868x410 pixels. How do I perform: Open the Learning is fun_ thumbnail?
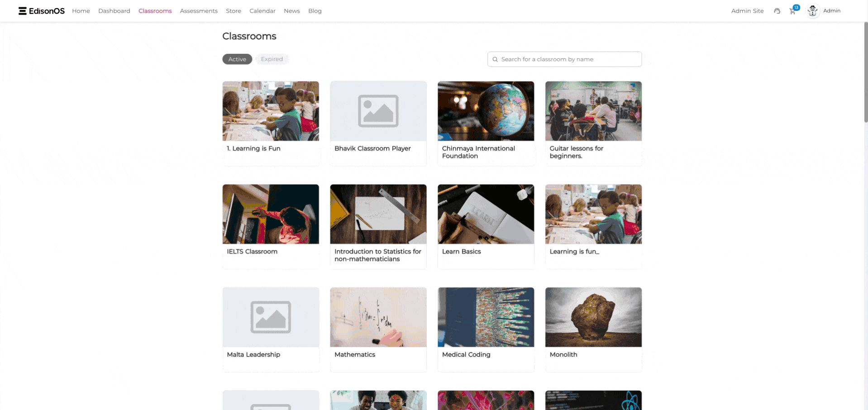tap(593, 214)
